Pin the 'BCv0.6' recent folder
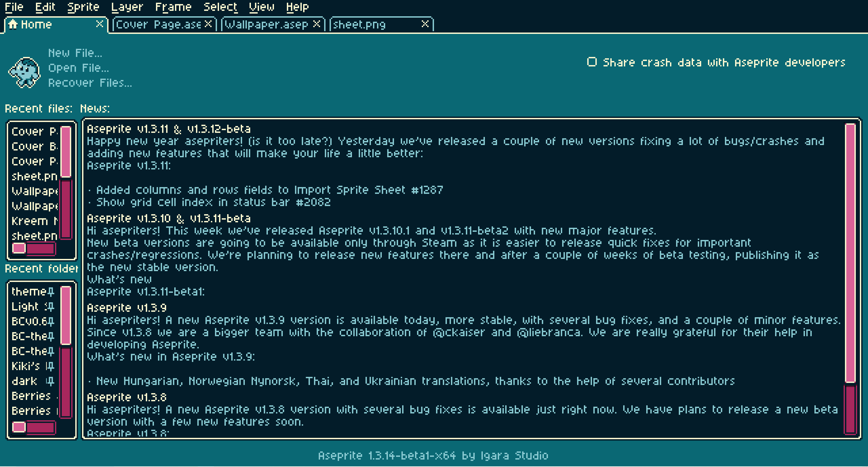This screenshot has width=868, height=467. [51, 322]
